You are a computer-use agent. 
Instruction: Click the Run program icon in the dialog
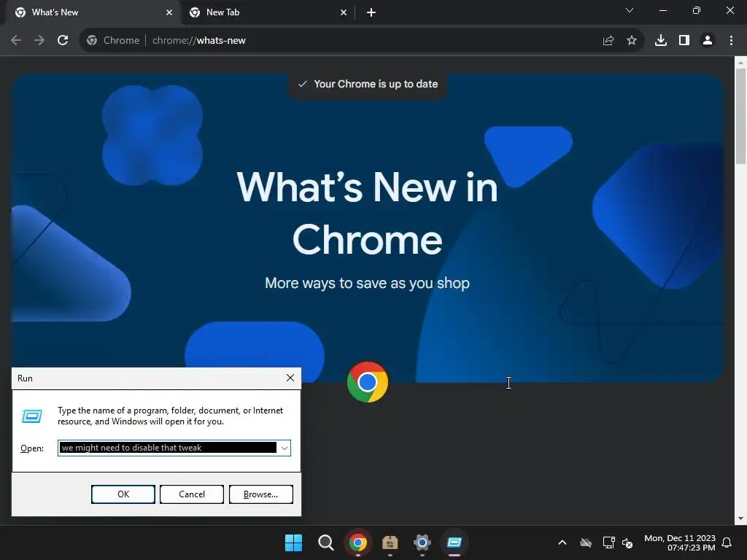coord(32,416)
